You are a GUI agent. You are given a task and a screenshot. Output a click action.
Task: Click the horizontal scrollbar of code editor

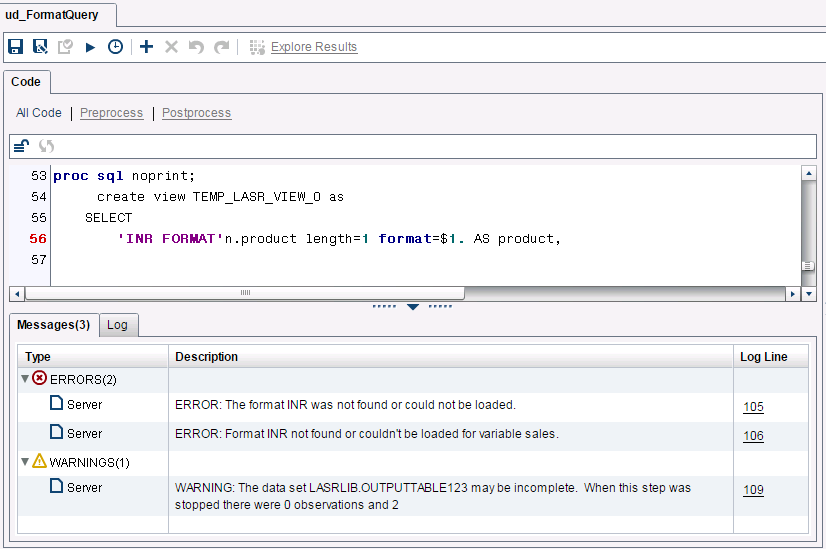pyautogui.click(x=244, y=293)
